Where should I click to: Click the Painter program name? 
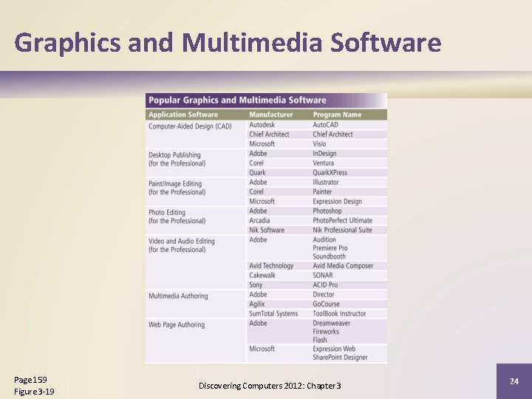[x=322, y=191]
